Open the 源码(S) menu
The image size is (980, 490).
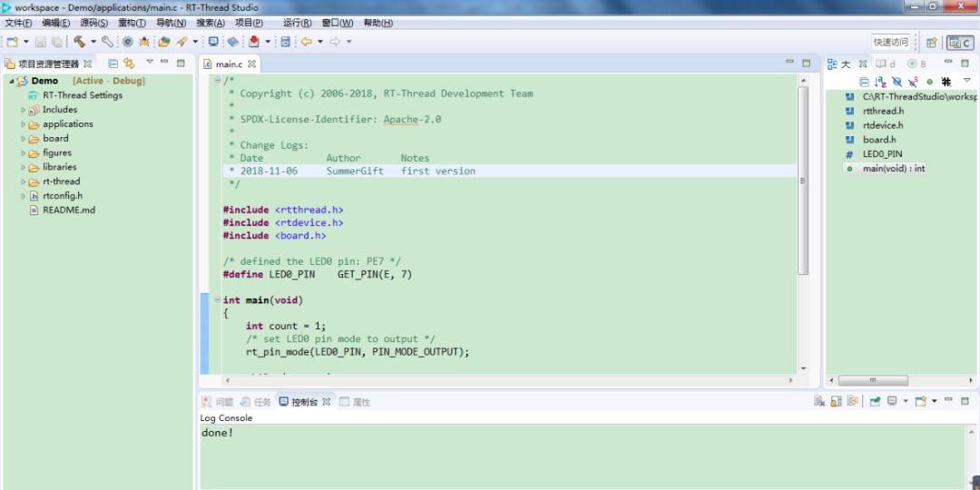pyautogui.click(x=93, y=23)
